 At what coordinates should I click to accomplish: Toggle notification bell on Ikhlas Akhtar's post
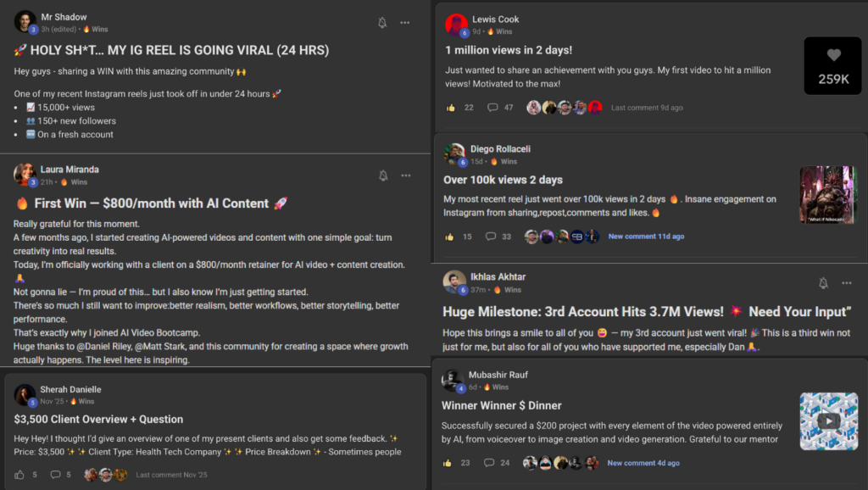tap(823, 283)
